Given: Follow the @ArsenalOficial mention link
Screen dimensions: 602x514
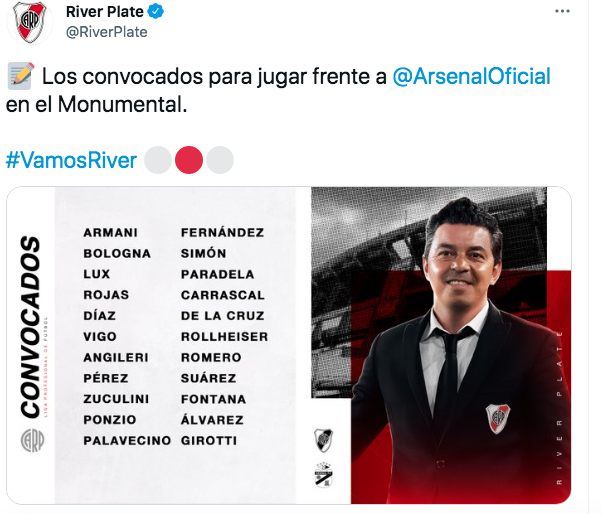Looking at the screenshot, I should [471, 76].
